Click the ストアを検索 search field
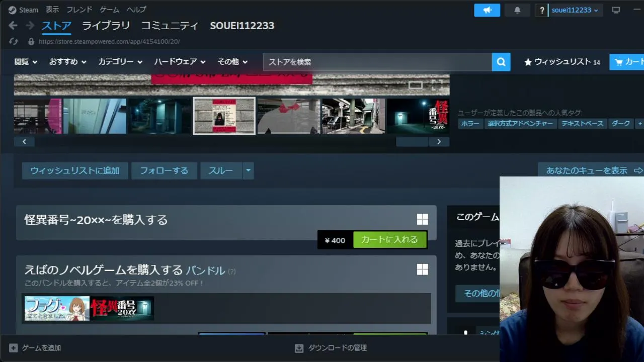 tap(377, 62)
